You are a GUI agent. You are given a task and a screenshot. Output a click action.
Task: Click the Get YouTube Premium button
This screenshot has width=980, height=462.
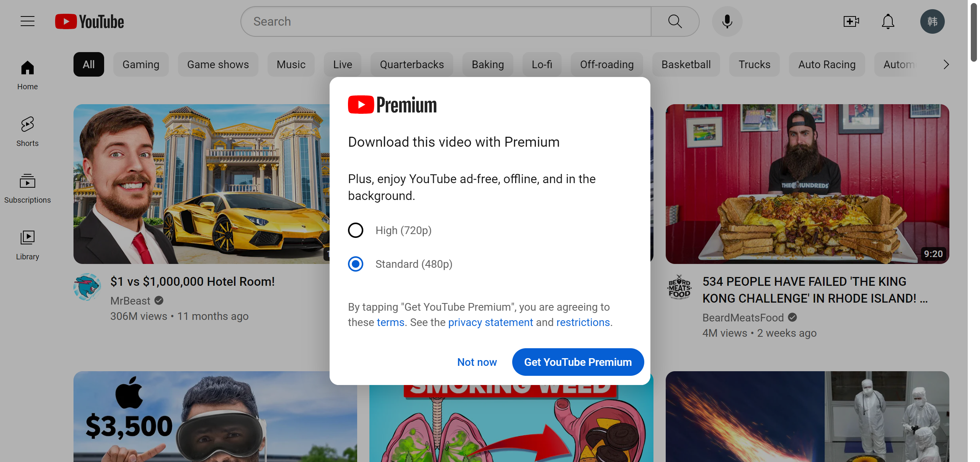click(577, 362)
